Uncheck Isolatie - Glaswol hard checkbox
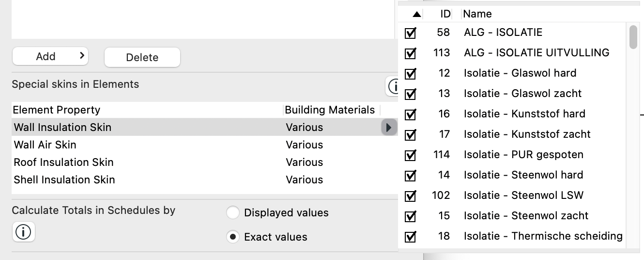Image resolution: width=644 pixels, height=260 pixels. point(411,74)
